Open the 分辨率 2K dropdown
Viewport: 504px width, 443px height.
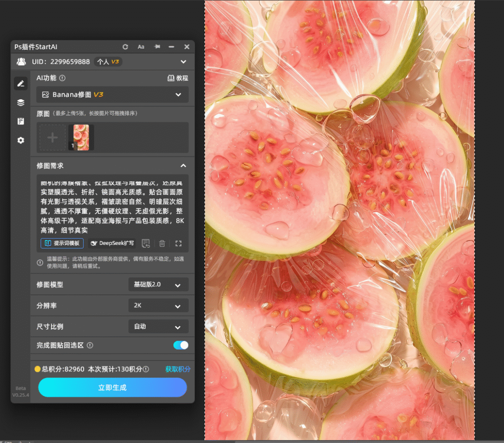158,306
